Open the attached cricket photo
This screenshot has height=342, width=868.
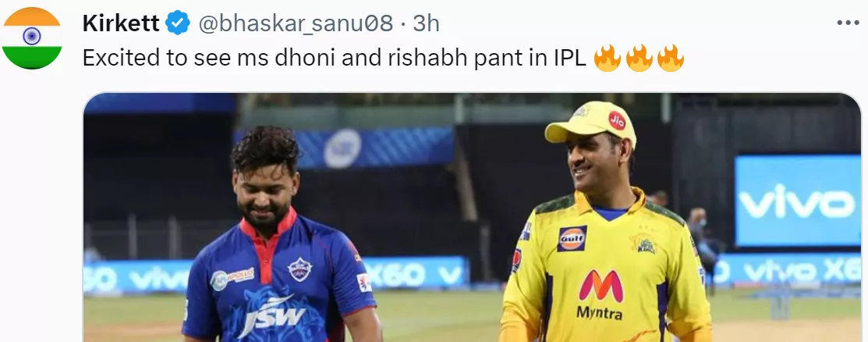[472, 217]
